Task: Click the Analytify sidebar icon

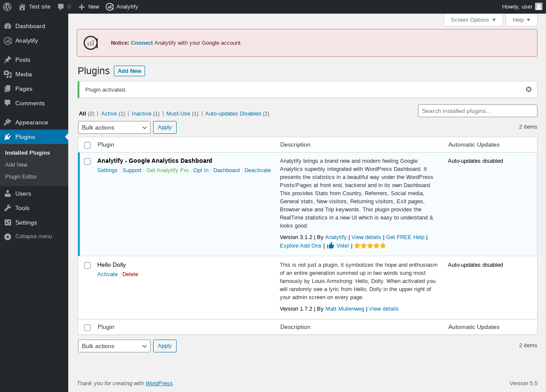Action: 8,41
